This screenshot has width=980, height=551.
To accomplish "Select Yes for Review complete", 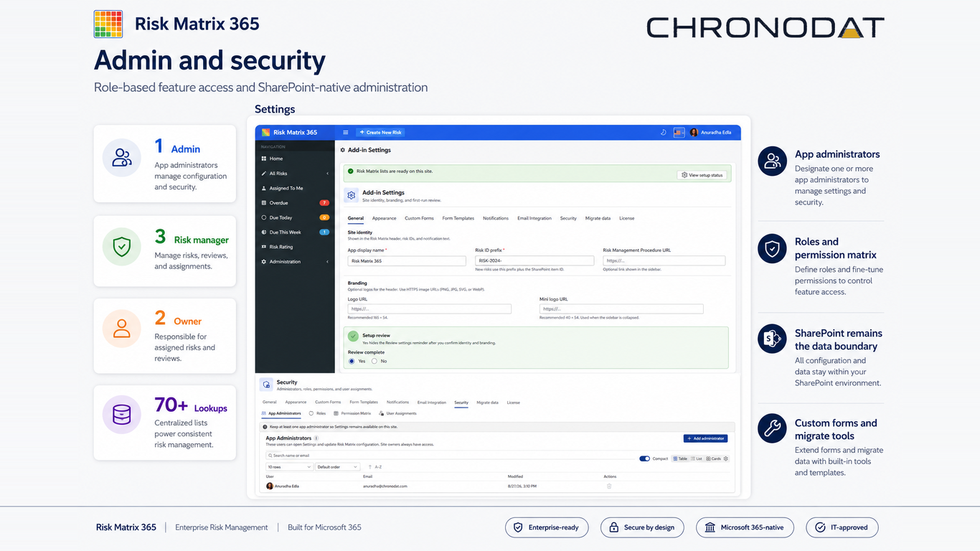I will [x=352, y=361].
